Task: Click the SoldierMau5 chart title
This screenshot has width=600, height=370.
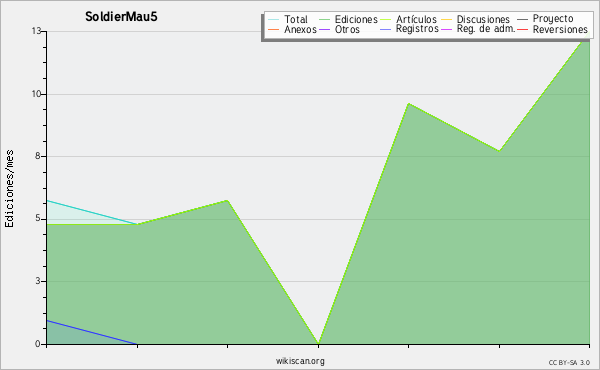Action: point(121,16)
